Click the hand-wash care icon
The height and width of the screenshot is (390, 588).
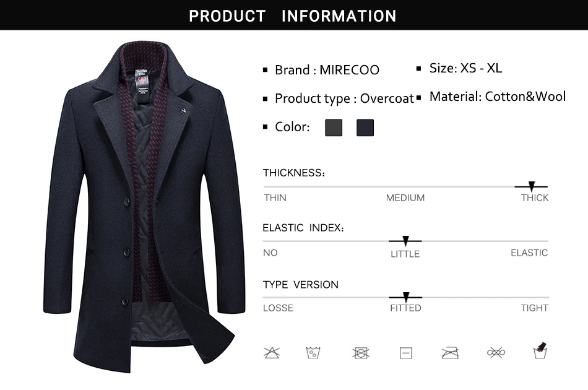pos(540,350)
